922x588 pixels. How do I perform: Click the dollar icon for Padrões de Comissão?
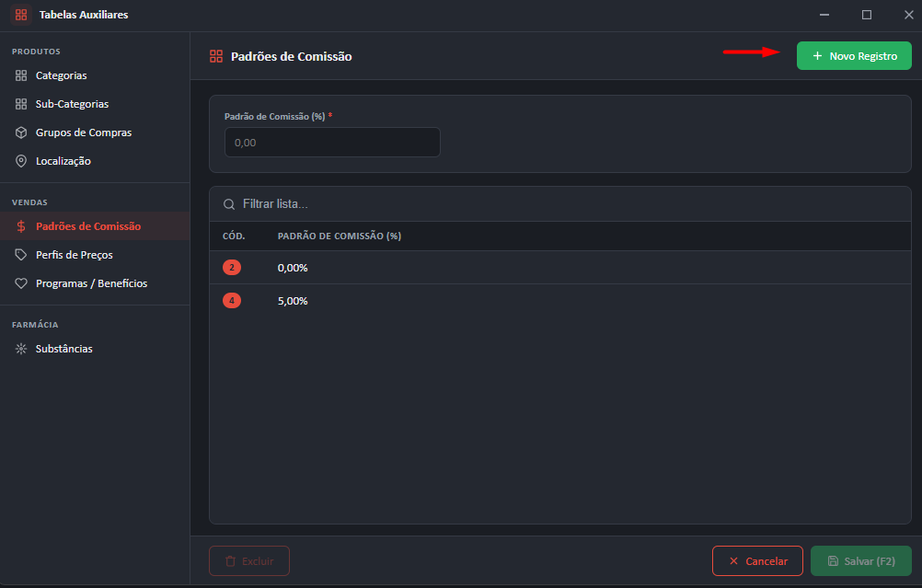[x=21, y=226]
